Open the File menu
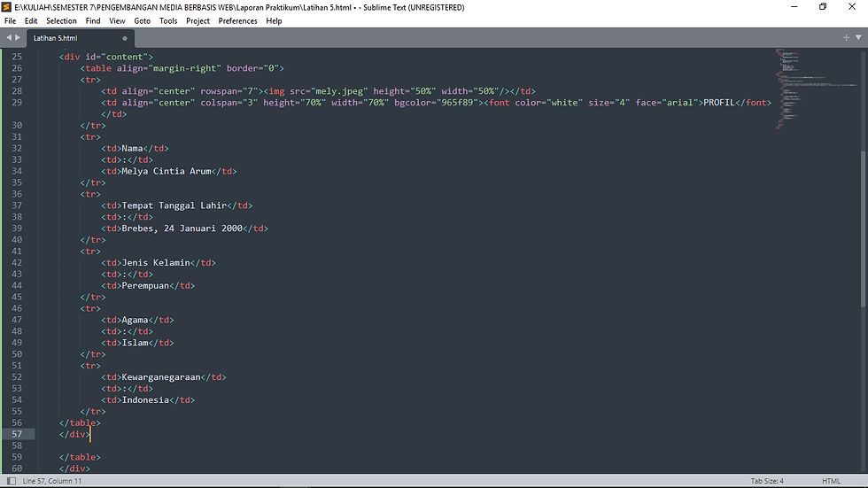The height and width of the screenshot is (488, 868). coord(10,21)
